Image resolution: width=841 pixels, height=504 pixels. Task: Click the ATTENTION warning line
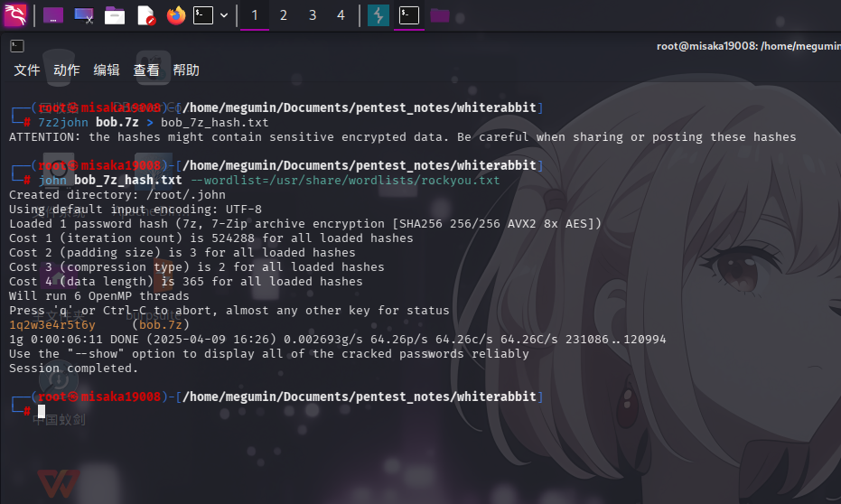[403, 137]
